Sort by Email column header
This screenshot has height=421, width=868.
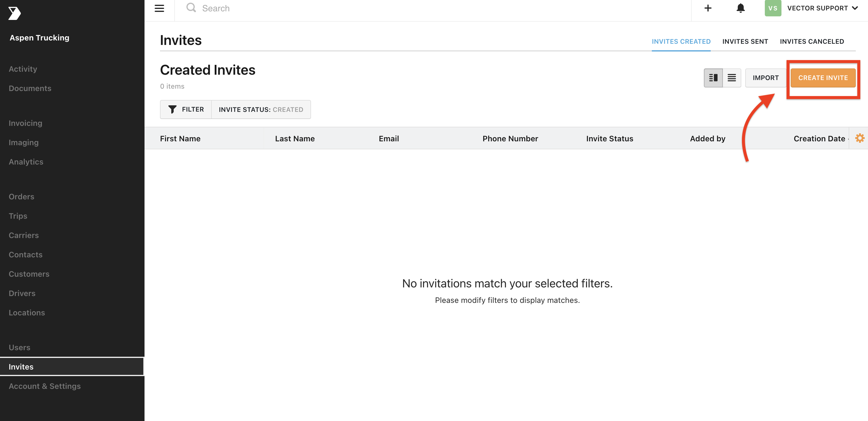pos(389,139)
